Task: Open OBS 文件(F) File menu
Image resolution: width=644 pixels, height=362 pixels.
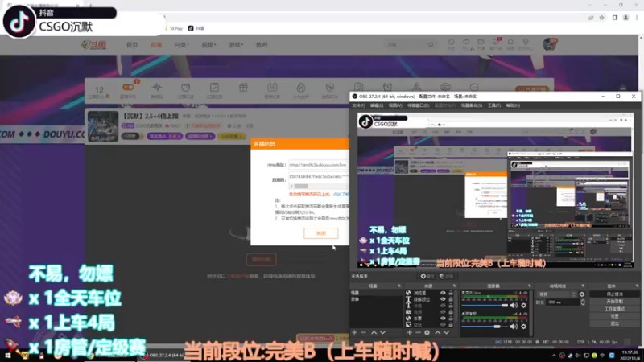Action: 358,105
